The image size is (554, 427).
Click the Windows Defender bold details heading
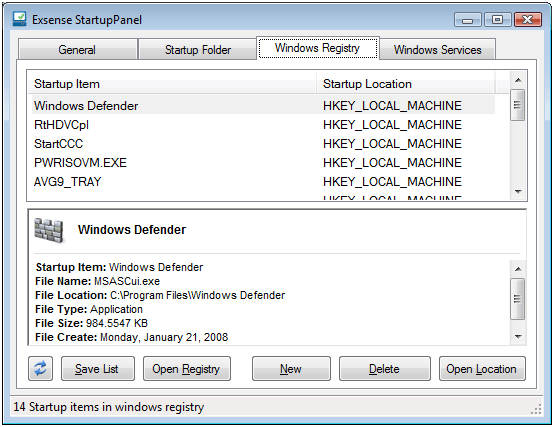(132, 230)
